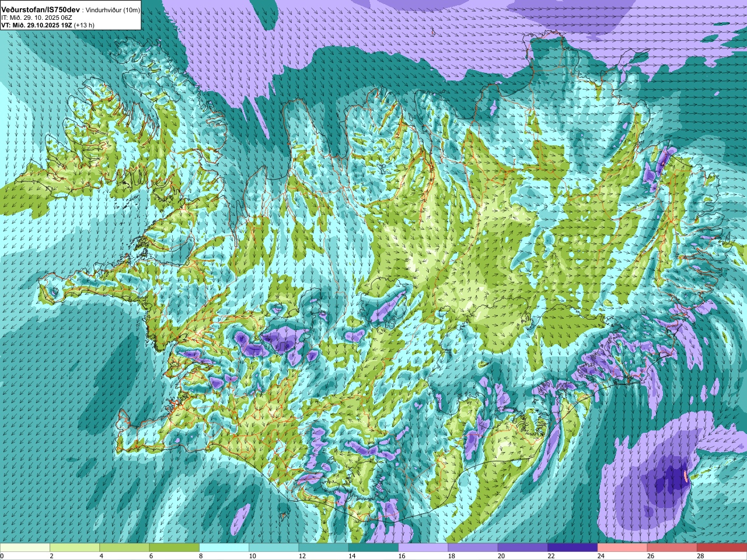Click the 'VT: Mið. 29.10.2025 19Z (+13 h)' line

pyautogui.click(x=48, y=25)
